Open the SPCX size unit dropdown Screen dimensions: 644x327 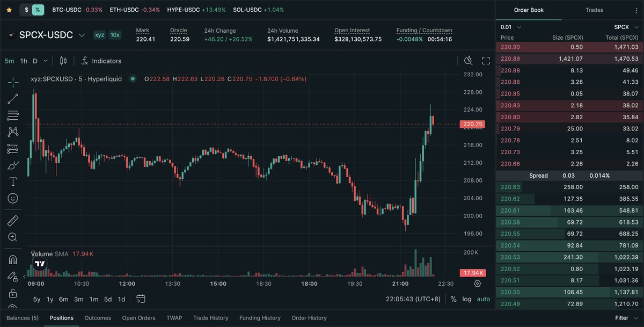tap(626, 27)
